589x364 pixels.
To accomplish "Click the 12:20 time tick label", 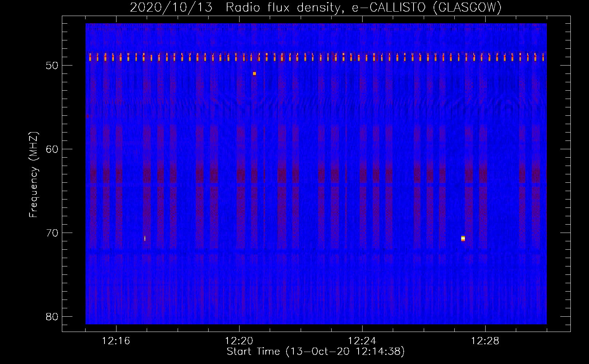I will pyautogui.click(x=239, y=341).
